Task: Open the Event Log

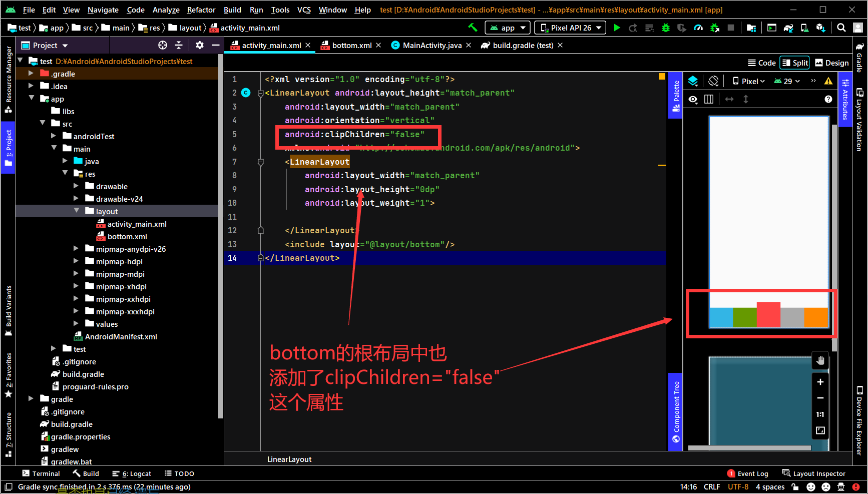Action: click(748, 473)
